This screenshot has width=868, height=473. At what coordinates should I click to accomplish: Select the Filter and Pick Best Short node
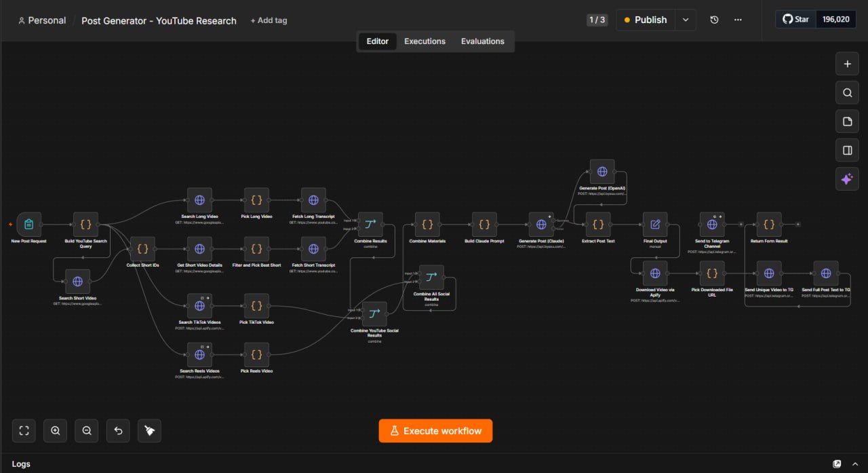[256, 249]
